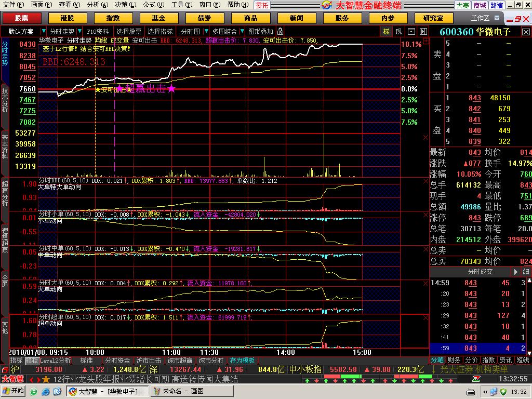This screenshot has width=532, height=399.
Task: Open the 工具(T) menu
Action: 181,5
